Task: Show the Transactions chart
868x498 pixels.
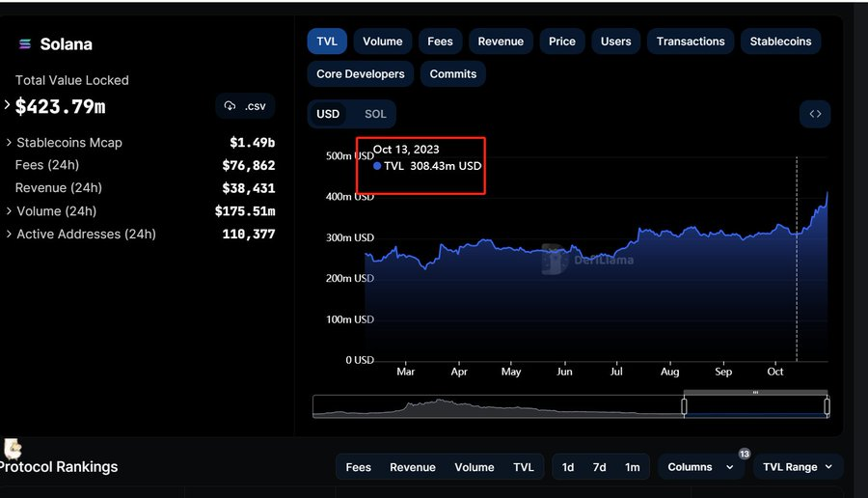Action: 691,41
